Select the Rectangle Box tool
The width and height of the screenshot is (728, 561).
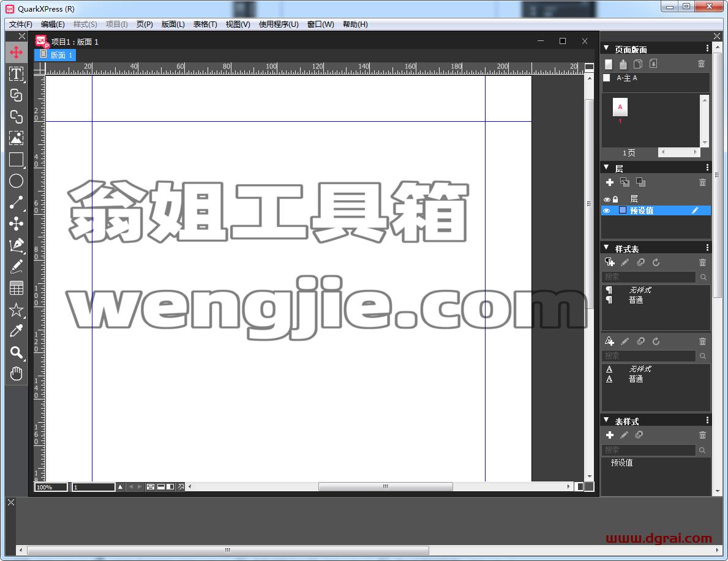click(17, 159)
